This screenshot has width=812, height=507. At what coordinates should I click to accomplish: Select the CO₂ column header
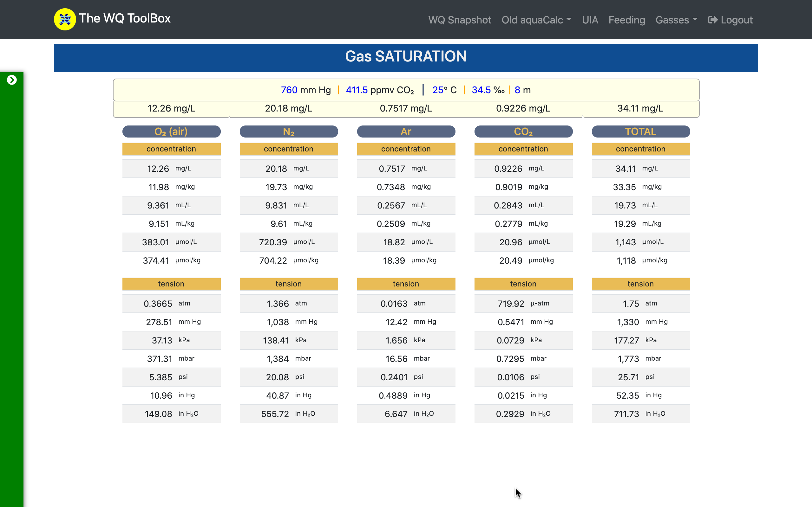[x=523, y=132]
